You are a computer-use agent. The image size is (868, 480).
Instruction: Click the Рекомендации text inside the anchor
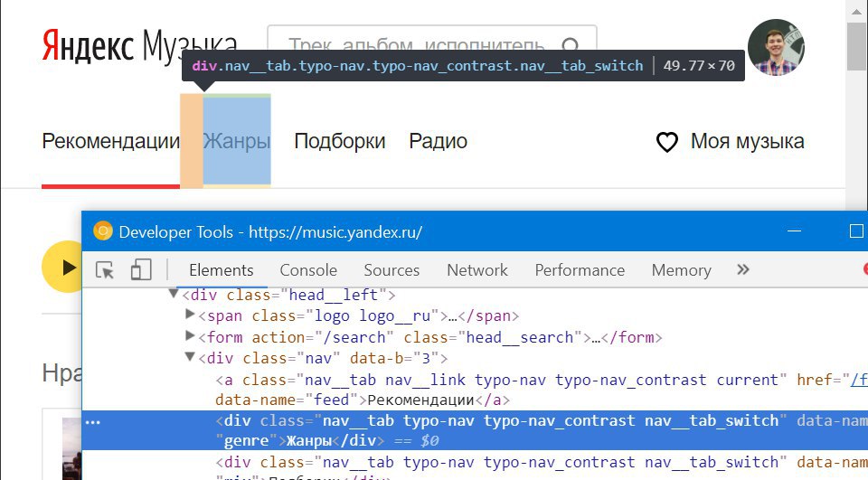(420, 400)
